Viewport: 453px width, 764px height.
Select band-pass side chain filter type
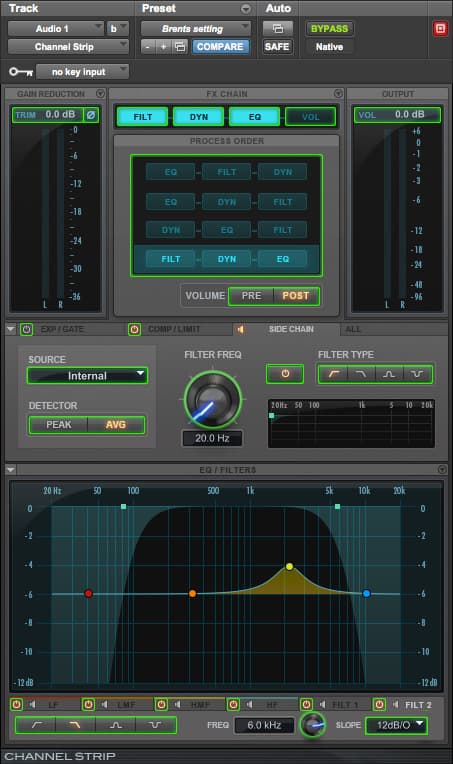point(389,374)
